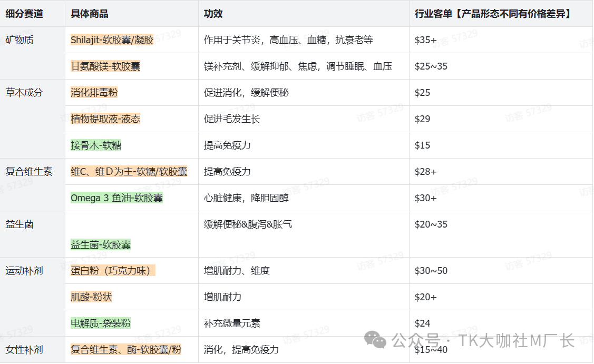
Task: Select the 植物提取液-液态 product cell
Action: point(105,119)
